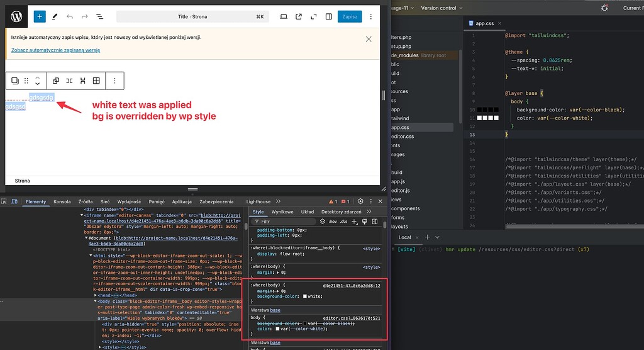Open the Pamięć tab
The image size is (644, 350).
pyautogui.click(x=157, y=201)
